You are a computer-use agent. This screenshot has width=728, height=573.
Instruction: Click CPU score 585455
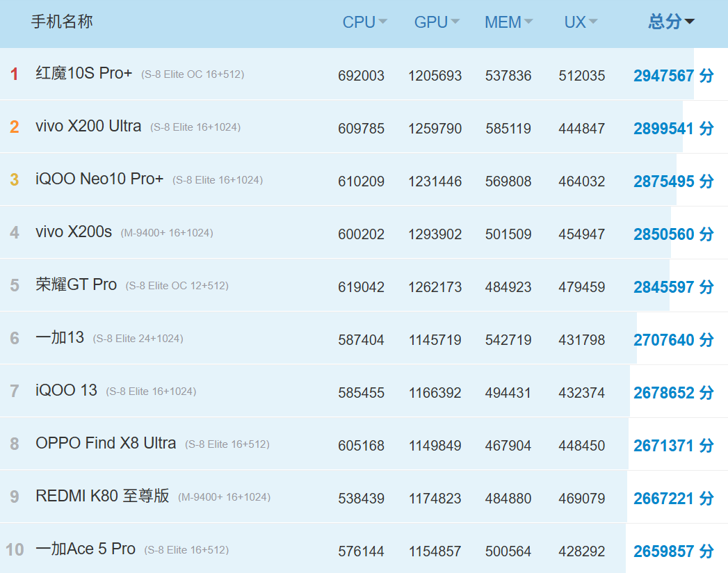pos(361,394)
